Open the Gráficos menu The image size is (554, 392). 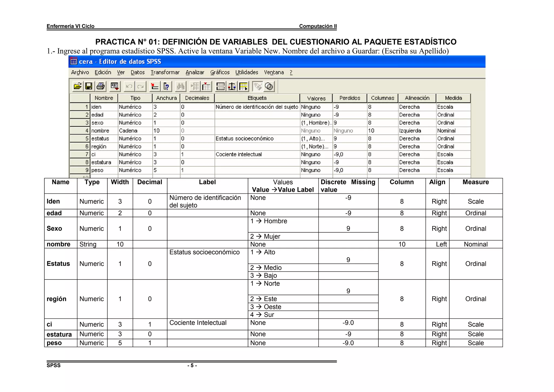[220, 72]
